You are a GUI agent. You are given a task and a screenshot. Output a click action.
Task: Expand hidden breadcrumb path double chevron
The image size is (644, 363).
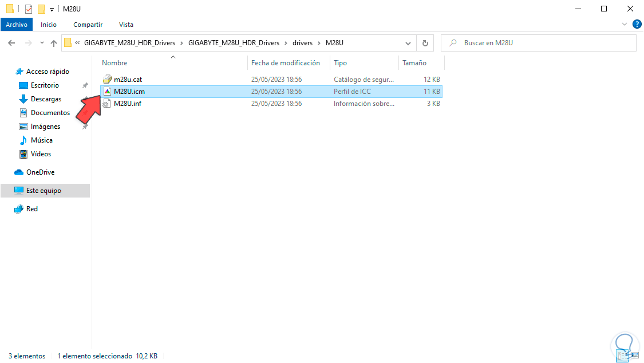point(77,43)
